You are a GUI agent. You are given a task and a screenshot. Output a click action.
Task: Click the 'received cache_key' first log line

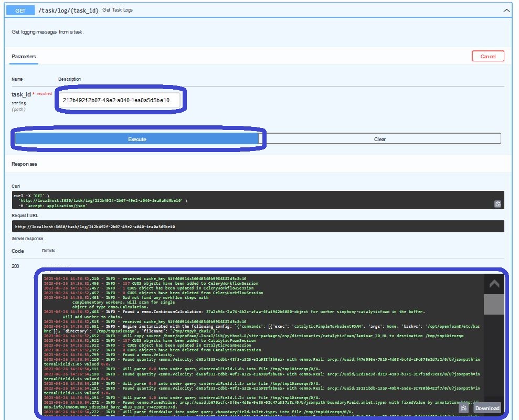click(x=145, y=278)
